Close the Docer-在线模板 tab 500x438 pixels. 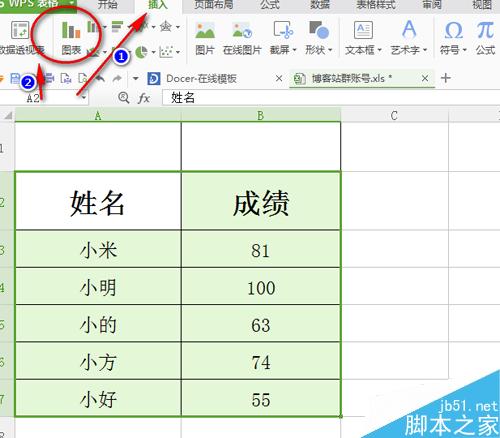(x=279, y=79)
